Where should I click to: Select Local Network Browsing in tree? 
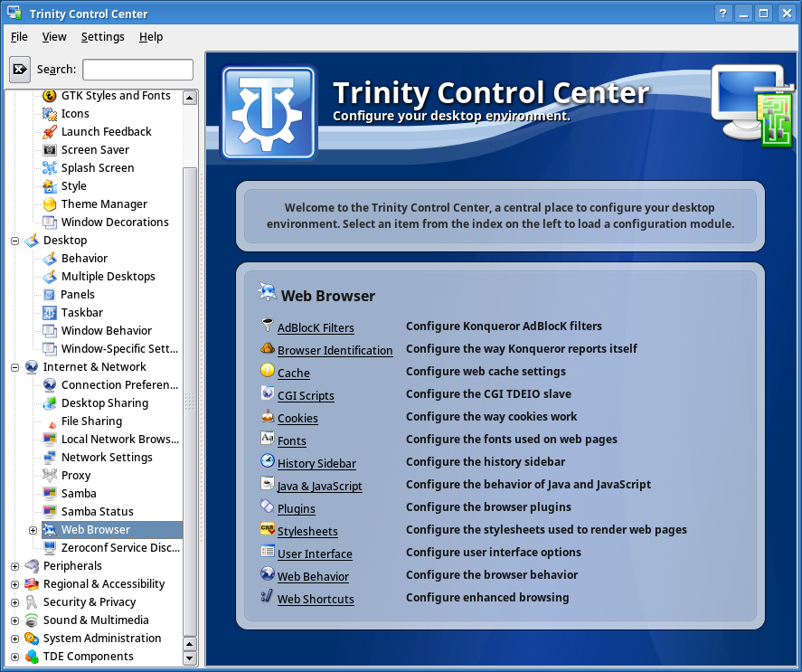tap(120, 440)
